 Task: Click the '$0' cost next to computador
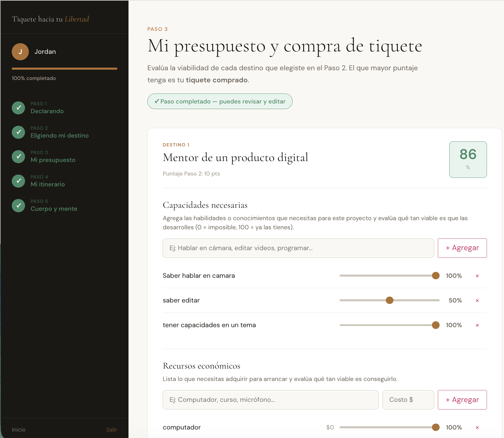pyautogui.click(x=330, y=427)
